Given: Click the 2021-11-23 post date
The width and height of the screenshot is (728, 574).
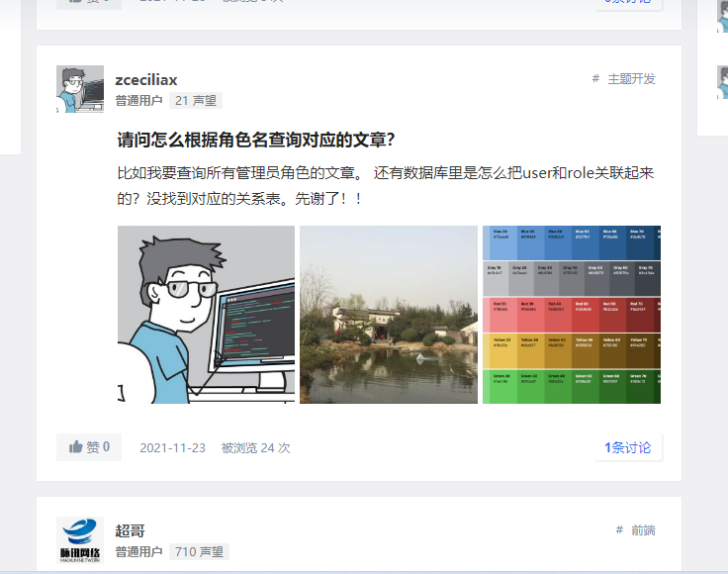Looking at the screenshot, I should coord(173,447).
